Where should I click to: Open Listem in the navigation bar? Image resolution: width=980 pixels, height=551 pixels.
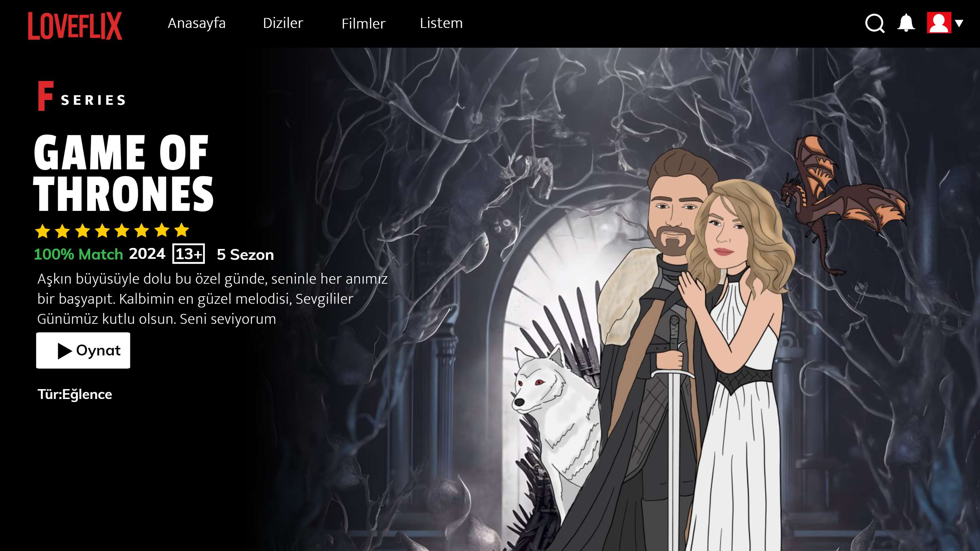(441, 23)
